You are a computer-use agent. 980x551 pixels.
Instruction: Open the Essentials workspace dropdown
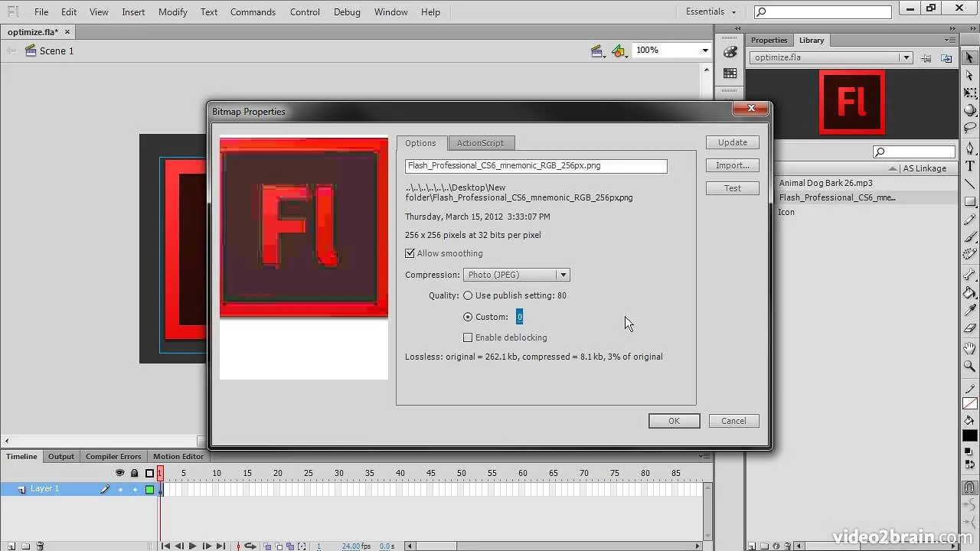pyautogui.click(x=711, y=11)
